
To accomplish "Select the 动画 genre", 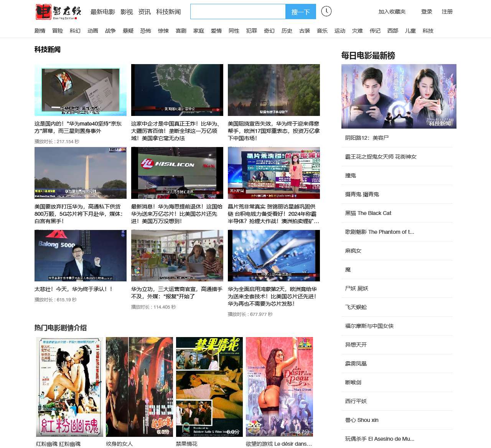I will pos(93,31).
